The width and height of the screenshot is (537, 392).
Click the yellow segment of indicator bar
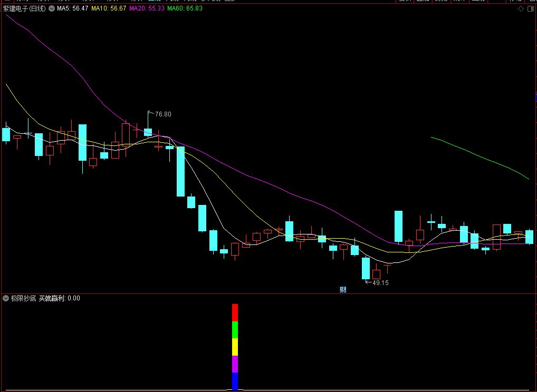pyautogui.click(x=235, y=347)
